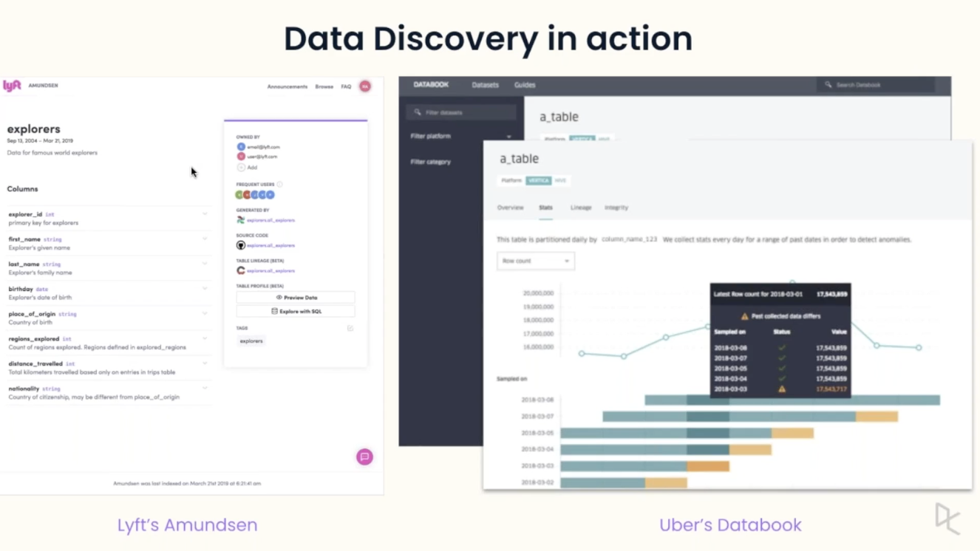Open explorers.all_explorers under Table Lineage
Viewport: 980px width, 551px height.
tap(270, 270)
